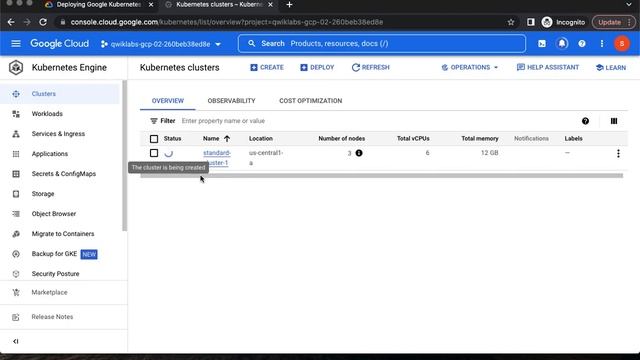Click the Google Cloud logo
Viewport: 640px width, 360px height.
[x=59, y=44]
